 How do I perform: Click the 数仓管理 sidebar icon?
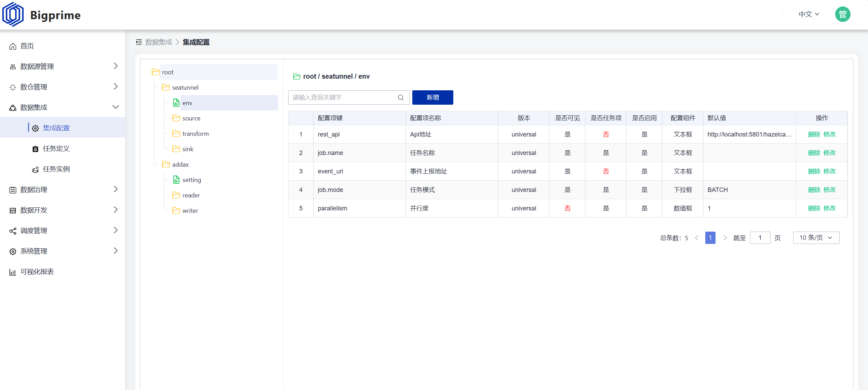tap(13, 87)
